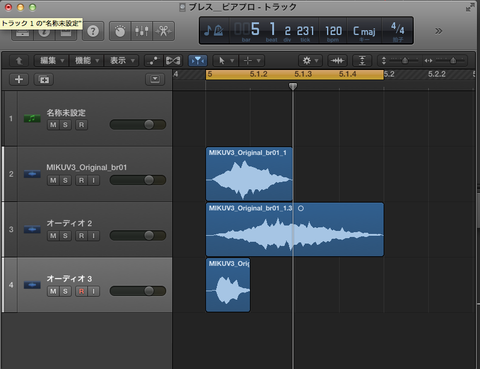Open the 編集 menu
This screenshot has width=480, height=369.
(51, 61)
